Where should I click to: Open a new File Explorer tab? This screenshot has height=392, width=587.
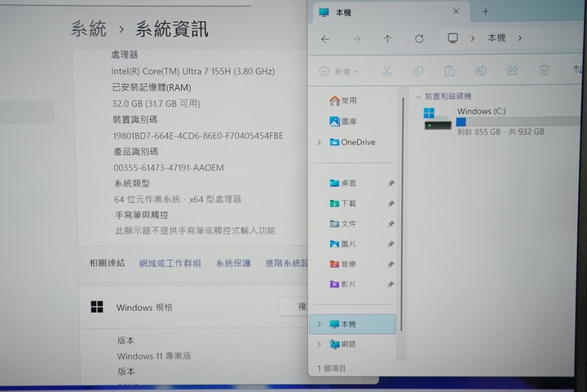point(486,11)
